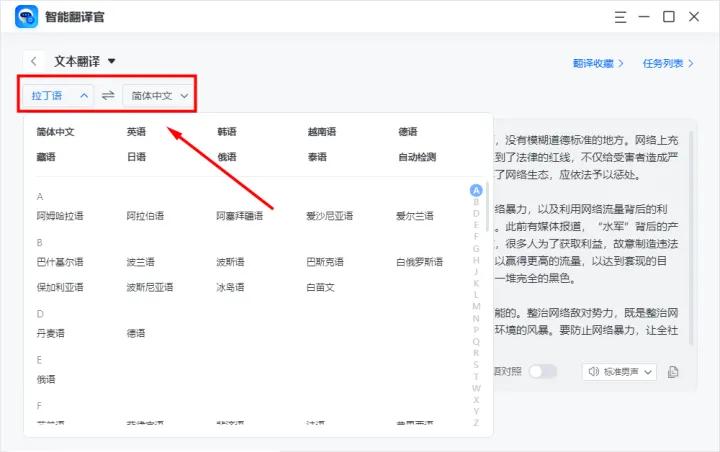This screenshot has height=452, width=720.
Task: Choose 阿拉伯语 under section A
Action: (145, 216)
